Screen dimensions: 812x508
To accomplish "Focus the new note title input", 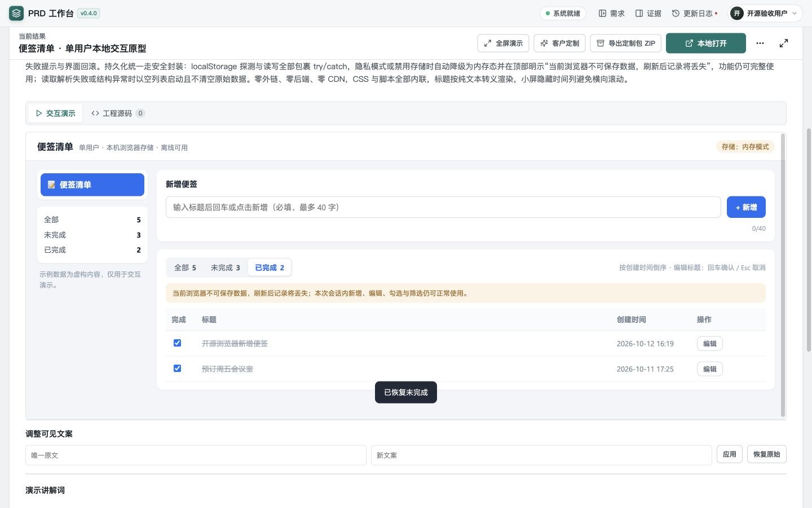I will [443, 207].
